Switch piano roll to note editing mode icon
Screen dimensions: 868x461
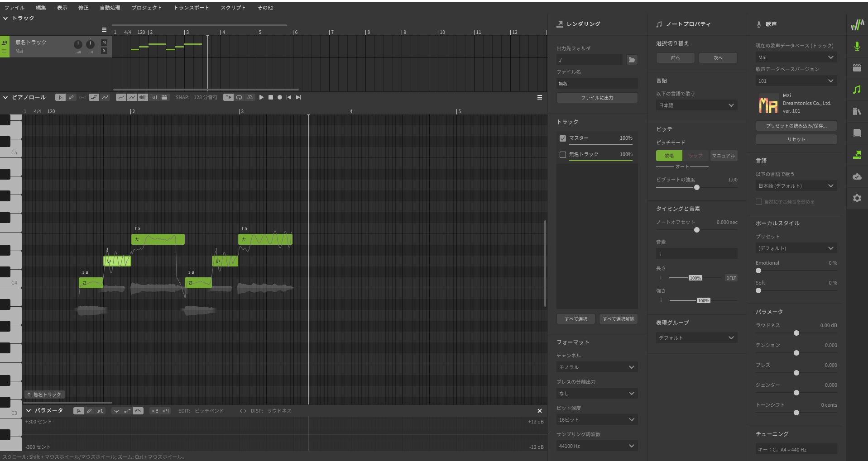[x=94, y=97]
